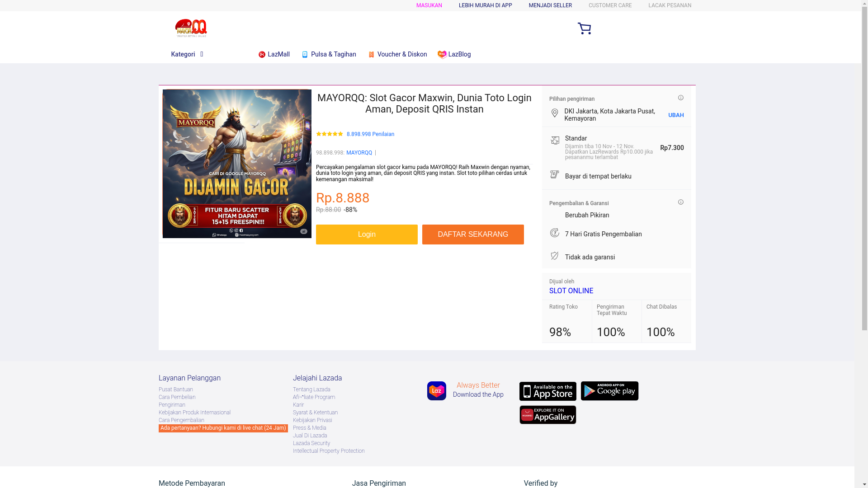Click the Laz app logo icon
Screen dimensions: 868x488
pyautogui.click(x=437, y=391)
